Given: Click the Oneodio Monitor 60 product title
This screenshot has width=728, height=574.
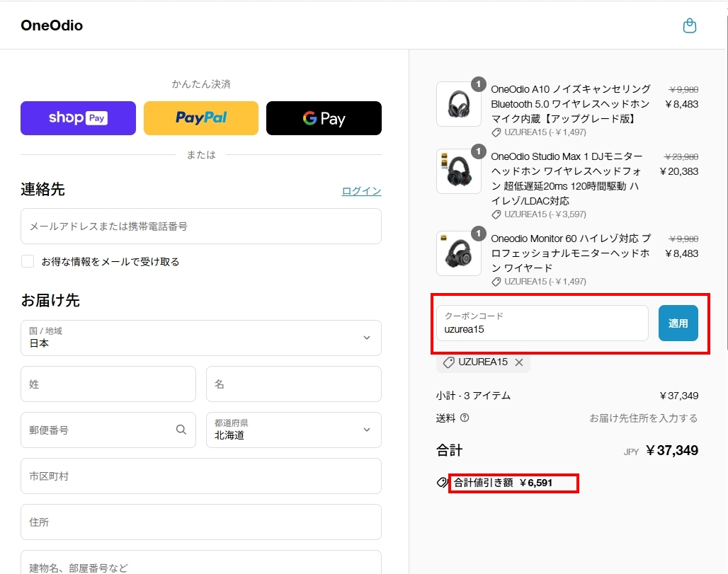Looking at the screenshot, I should [571, 253].
